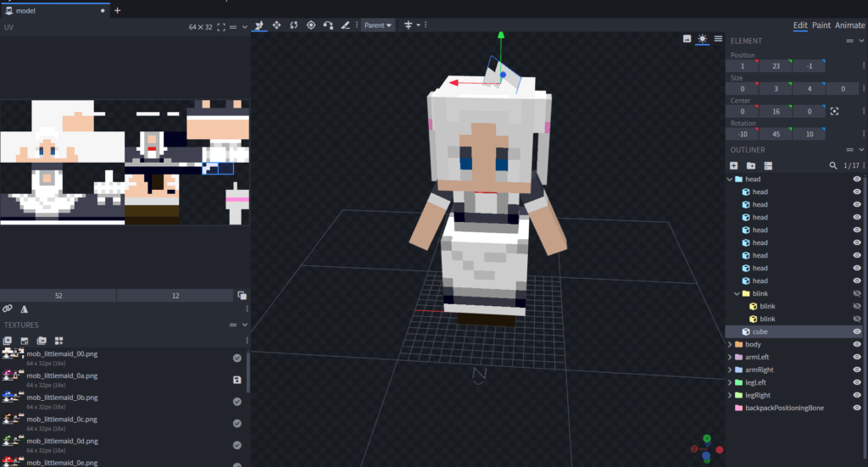Open the Parent transform space dropdown
The width and height of the screenshot is (868, 467).
378,25
